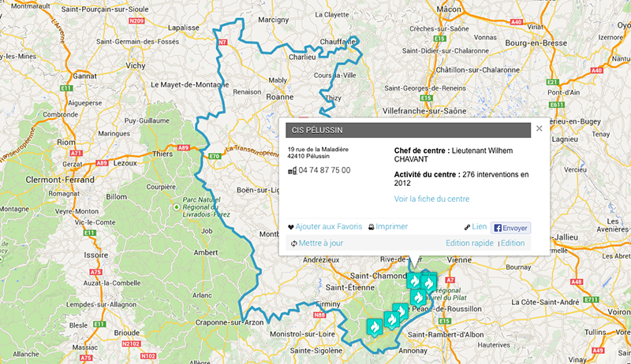Click the phone icon beside 04 74 87 75 00
The height and width of the screenshot is (364, 631).
[x=292, y=171]
